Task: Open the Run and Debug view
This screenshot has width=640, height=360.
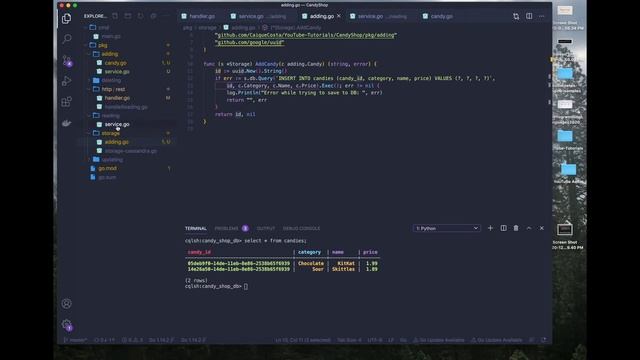Action: pos(67,81)
